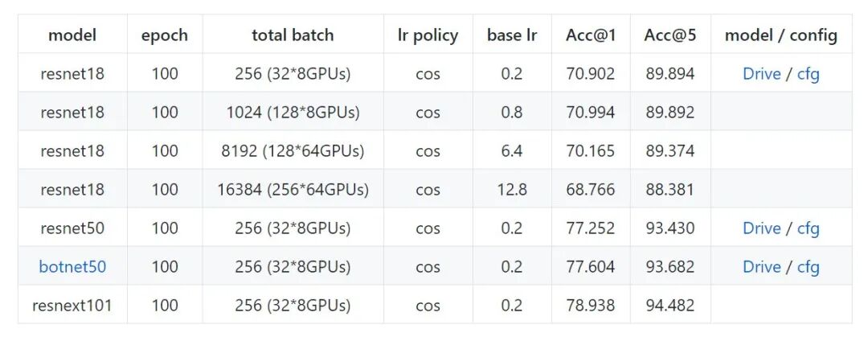Click the 'Acc@1' column header
The width and height of the screenshot is (868, 337).
[590, 35]
